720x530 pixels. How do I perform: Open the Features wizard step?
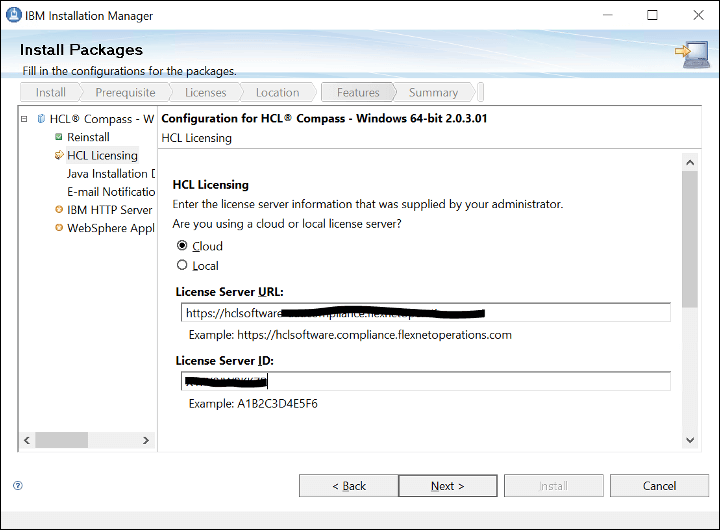(x=358, y=92)
